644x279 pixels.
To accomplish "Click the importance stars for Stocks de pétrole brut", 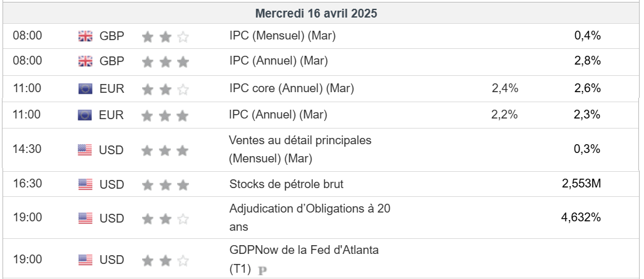I will tap(165, 185).
